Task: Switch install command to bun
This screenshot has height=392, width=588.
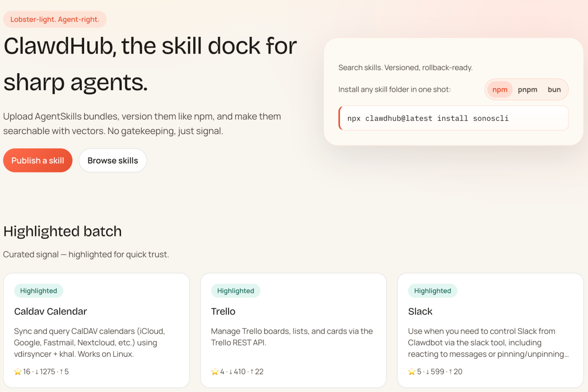Action: (x=554, y=89)
